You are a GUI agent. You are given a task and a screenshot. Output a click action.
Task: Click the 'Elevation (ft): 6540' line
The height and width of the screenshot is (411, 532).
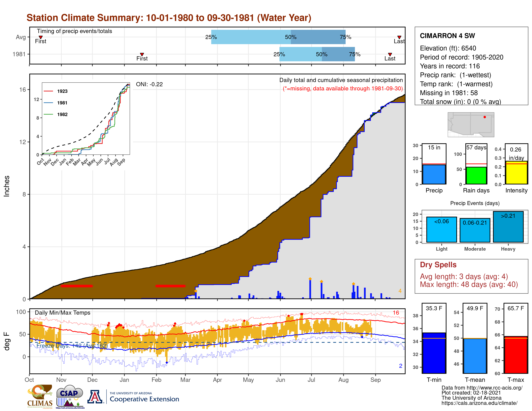point(448,48)
